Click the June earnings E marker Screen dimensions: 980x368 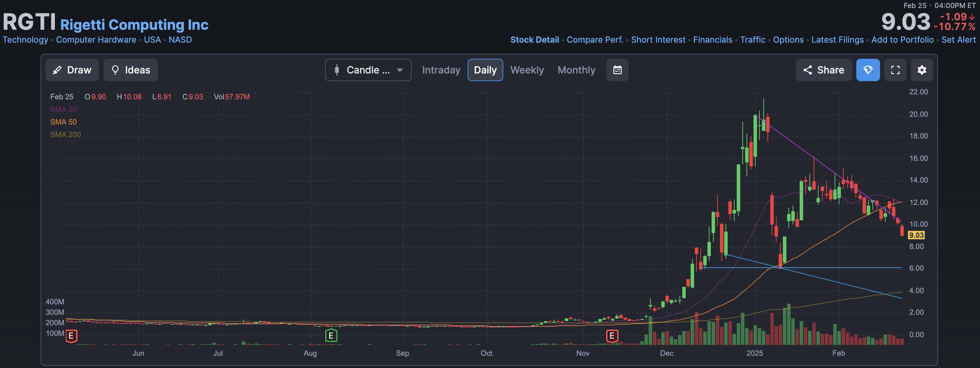tap(71, 336)
